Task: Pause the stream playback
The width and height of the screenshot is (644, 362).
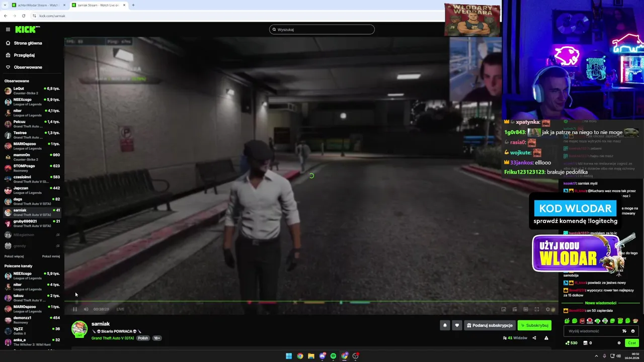Action: (75, 309)
